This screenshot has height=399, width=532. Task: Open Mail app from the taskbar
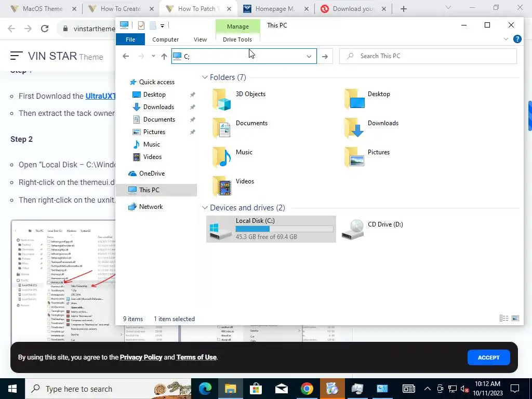[281, 389]
